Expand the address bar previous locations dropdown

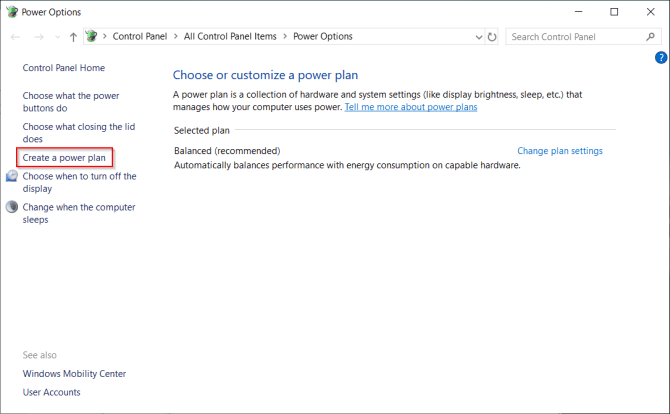(x=475, y=37)
